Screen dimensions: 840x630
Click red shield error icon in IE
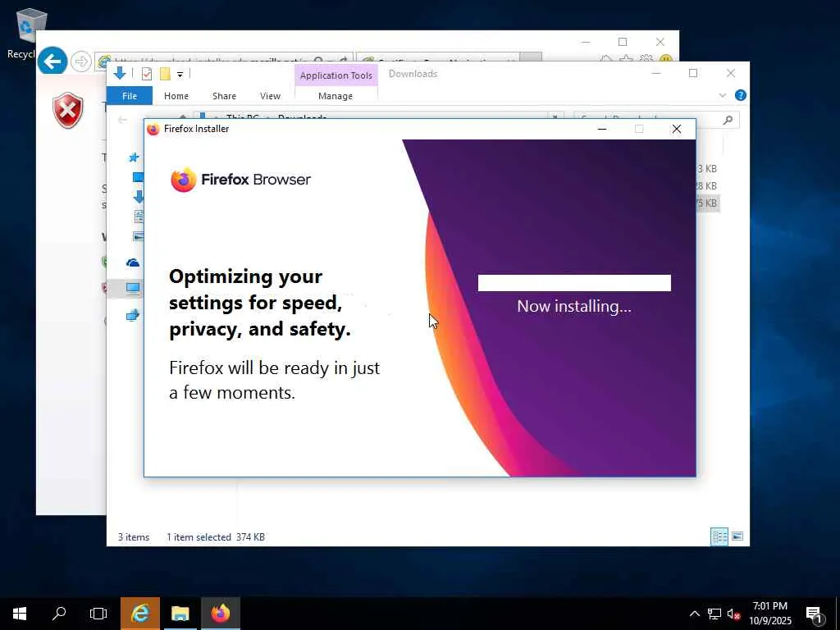pos(68,111)
